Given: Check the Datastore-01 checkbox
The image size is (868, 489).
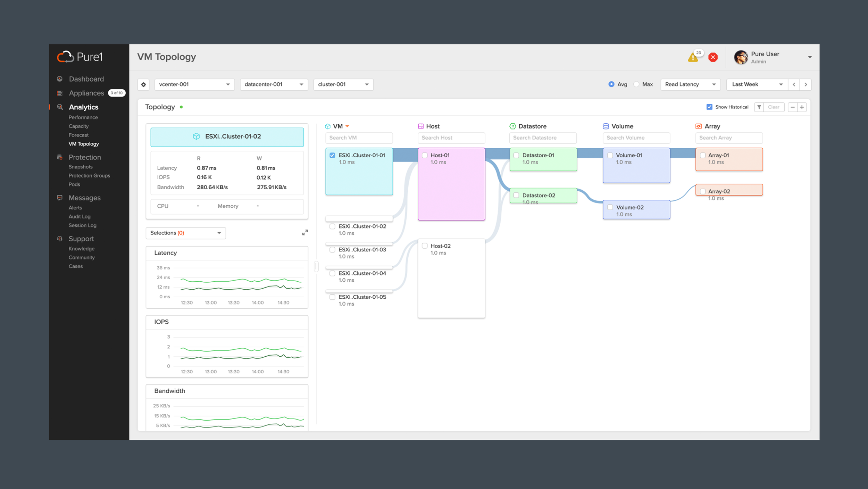Looking at the screenshot, I should (x=516, y=155).
